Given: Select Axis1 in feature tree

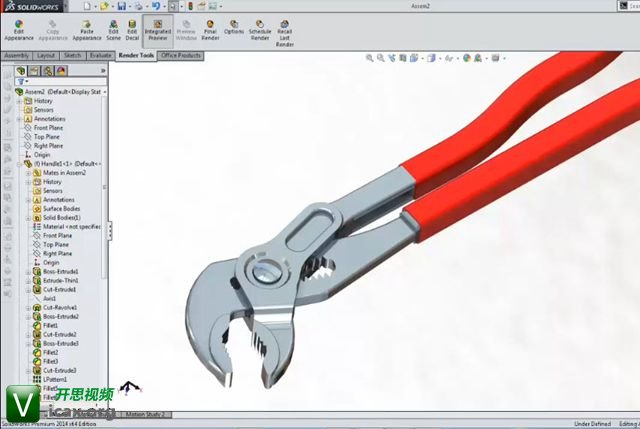Looking at the screenshot, I should pyautogui.click(x=45, y=298).
